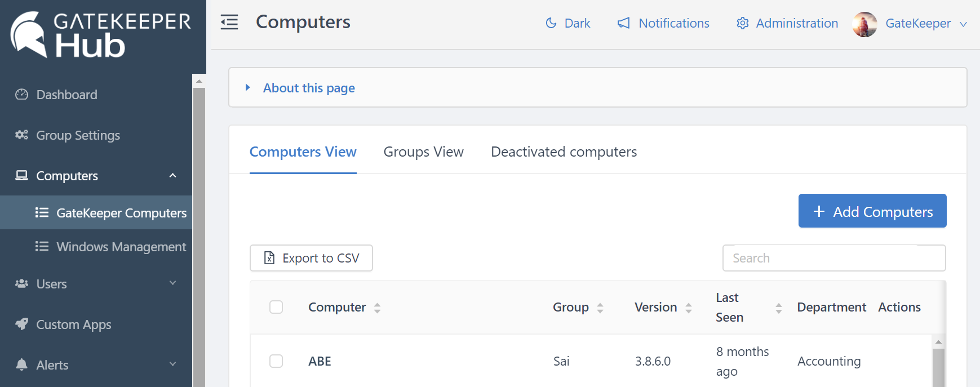This screenshot has height=387, width=980.
Task: Click the Group Settings gears icon
Action: point(21,135)
